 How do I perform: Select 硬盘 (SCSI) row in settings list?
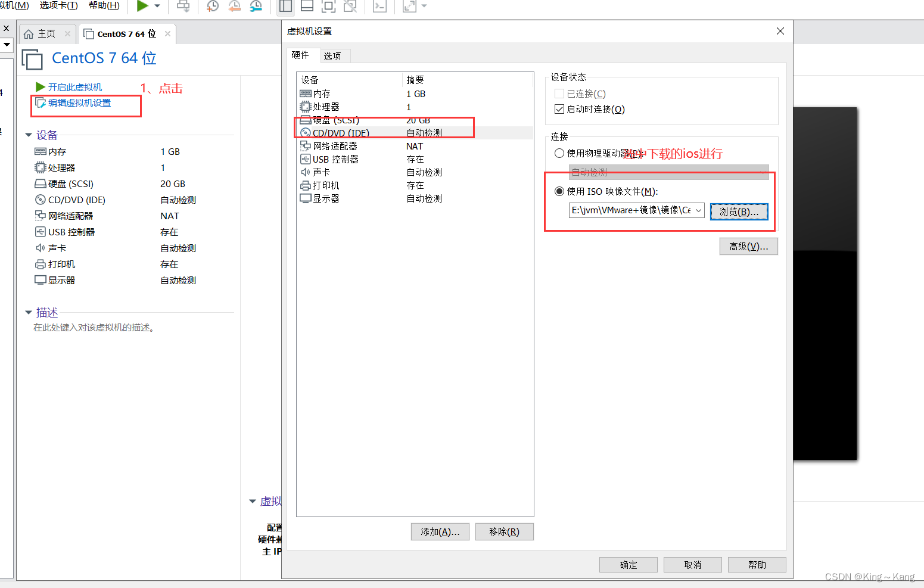[x=415, y=120]
